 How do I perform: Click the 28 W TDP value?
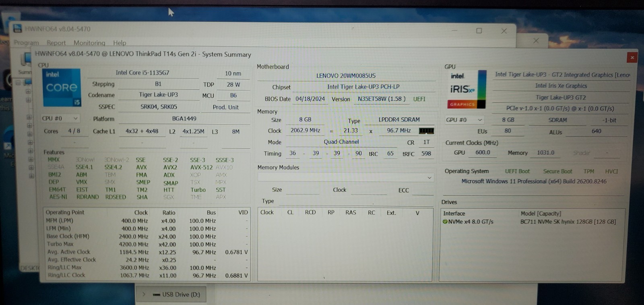(x=233, y=85)
